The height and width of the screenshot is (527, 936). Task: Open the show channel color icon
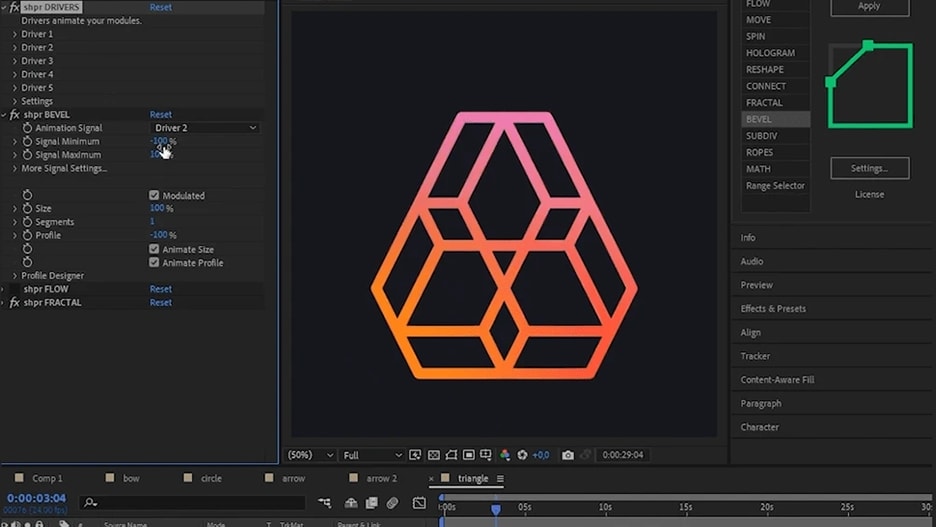point(505,455)
